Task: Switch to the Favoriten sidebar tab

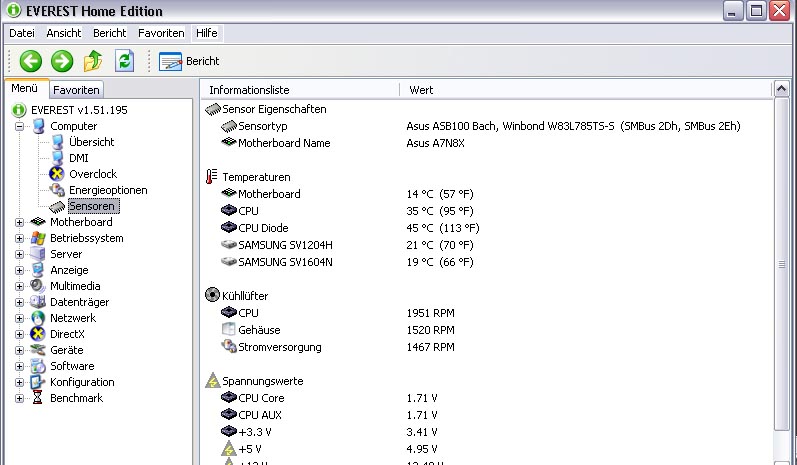Action: pos(76,90)
